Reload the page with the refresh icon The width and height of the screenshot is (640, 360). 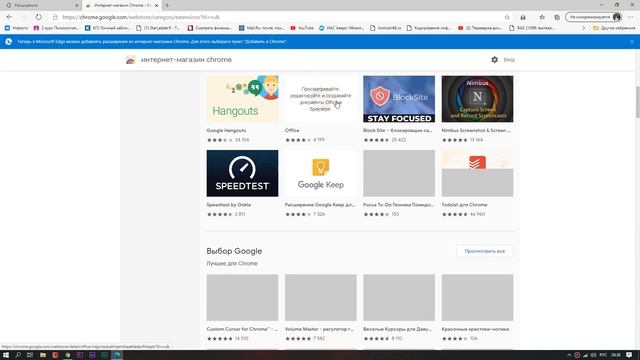(x=38, y=17)
